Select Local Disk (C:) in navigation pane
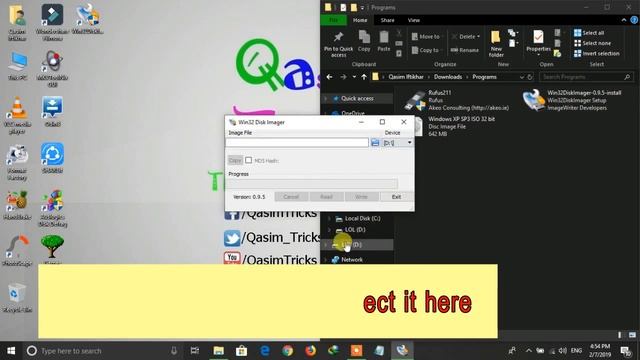The width and height of the screenshot is (640, 360). coord(362,218)
